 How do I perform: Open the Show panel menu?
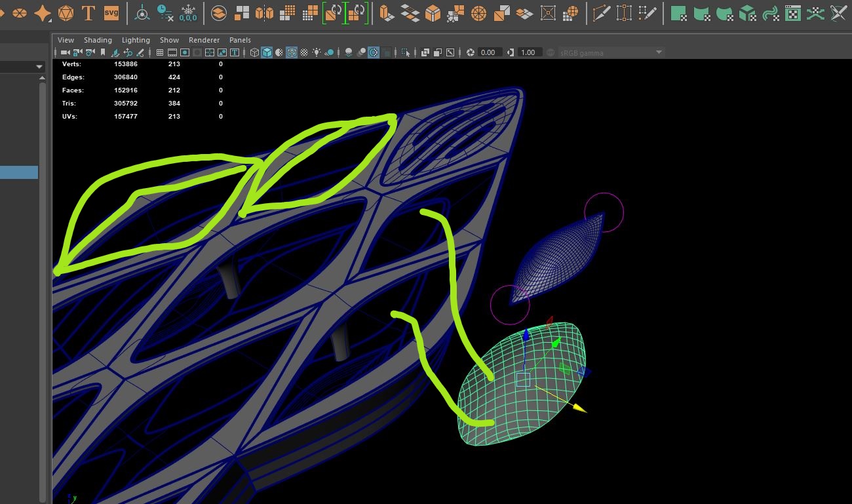click(x=169, y=40)
